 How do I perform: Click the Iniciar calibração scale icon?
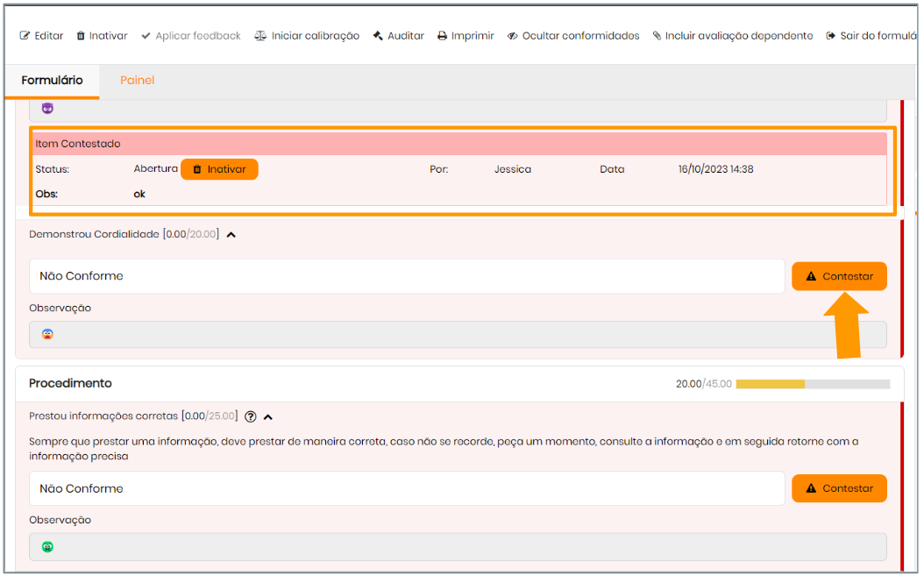click(x=260, y=36)
